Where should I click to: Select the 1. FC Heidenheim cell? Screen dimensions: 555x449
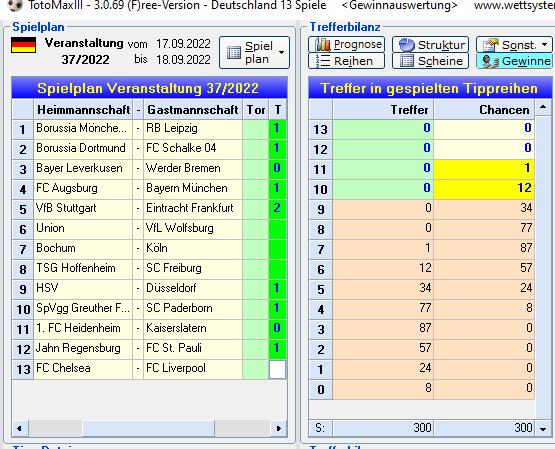click(x=83, y=329)
